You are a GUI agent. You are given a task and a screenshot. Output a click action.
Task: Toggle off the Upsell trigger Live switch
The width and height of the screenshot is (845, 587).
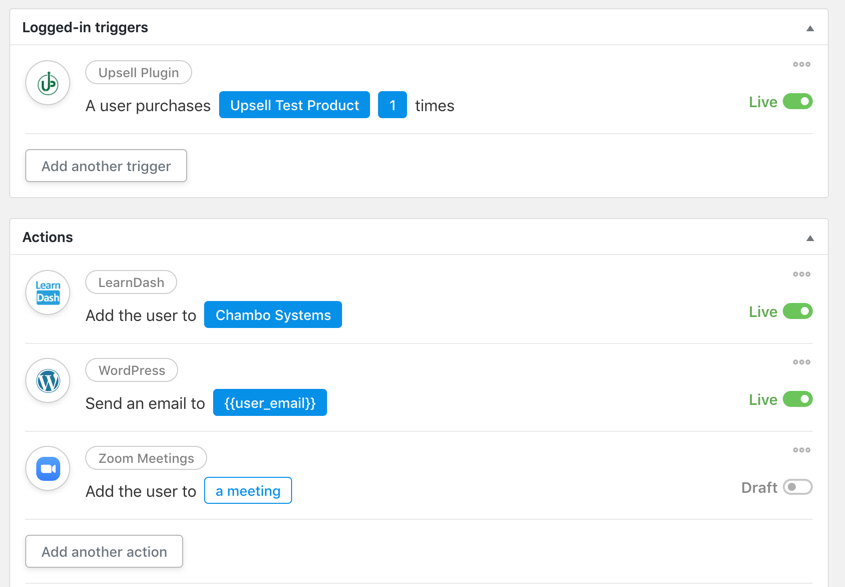coord(798,101)
